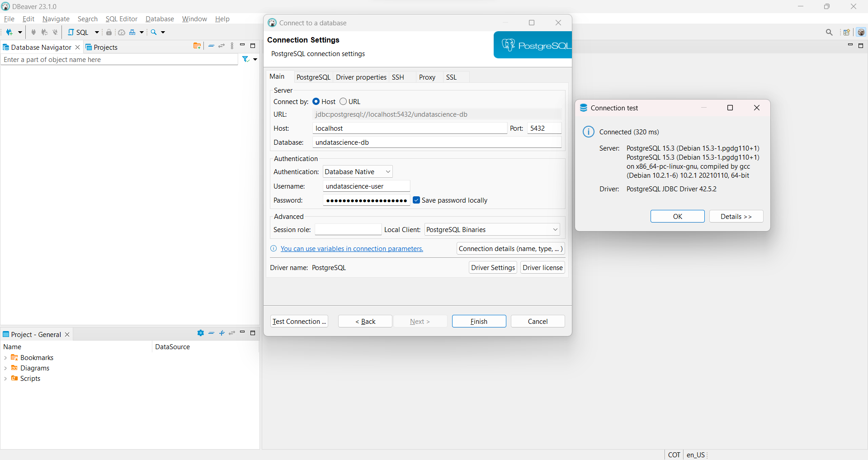Open perspective switcher icon at top right
The width and height of the screenshot is (868, 460).
point(846,32)
